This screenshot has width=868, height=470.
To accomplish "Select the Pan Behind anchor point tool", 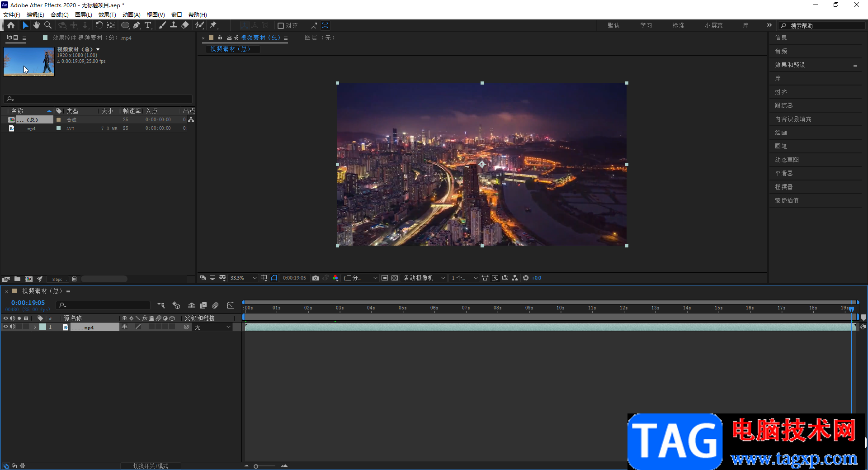I will tap(111, 25).
